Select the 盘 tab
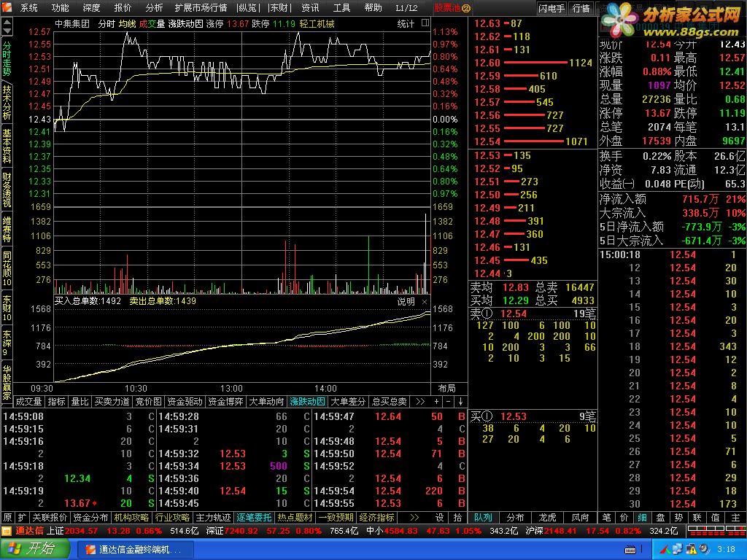 (660, 518)
